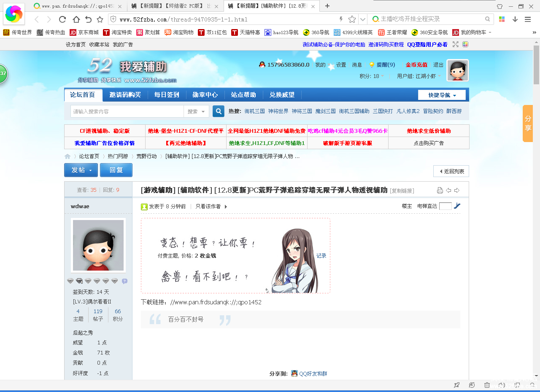The width and height of the screenshot is (540, 392).
Task: Go to the browser home page
Action: (x=76, y=19)
